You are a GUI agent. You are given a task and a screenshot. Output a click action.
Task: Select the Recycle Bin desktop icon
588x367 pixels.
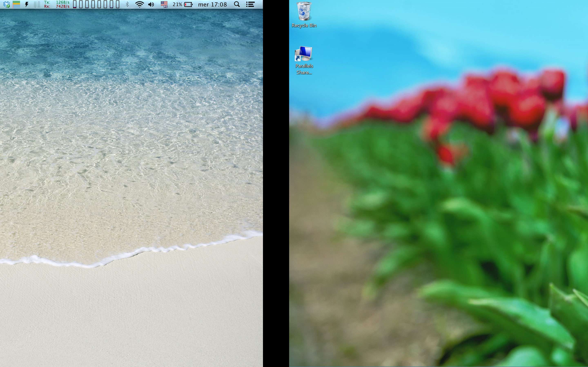(x=304, y=11)
